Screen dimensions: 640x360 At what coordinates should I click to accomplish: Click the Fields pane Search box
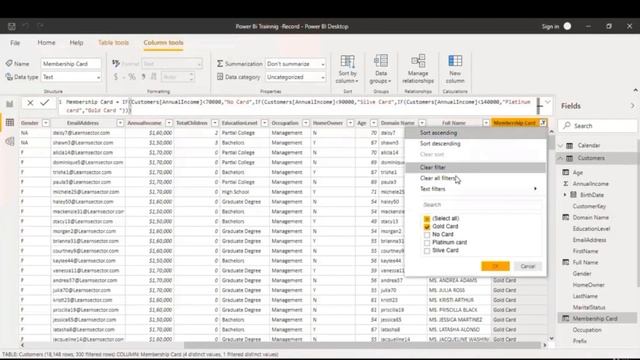click(x=597, y=126)
